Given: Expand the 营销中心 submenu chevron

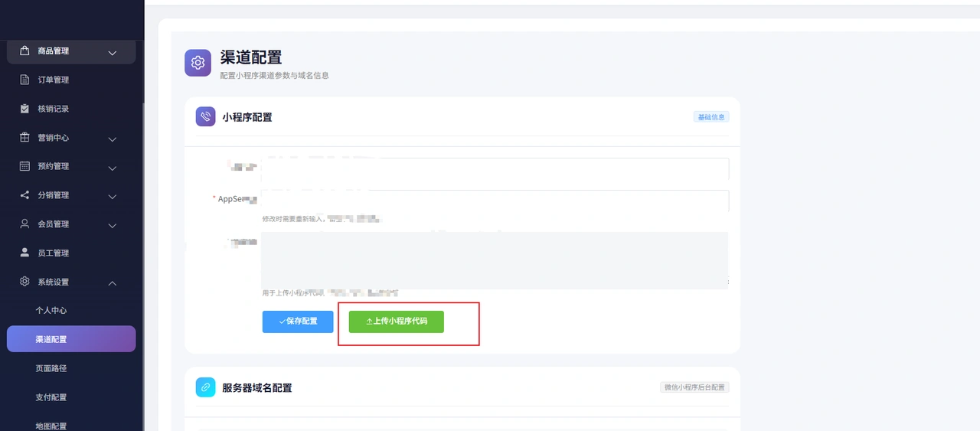Looking at the screenshot, I should (113, 139).
